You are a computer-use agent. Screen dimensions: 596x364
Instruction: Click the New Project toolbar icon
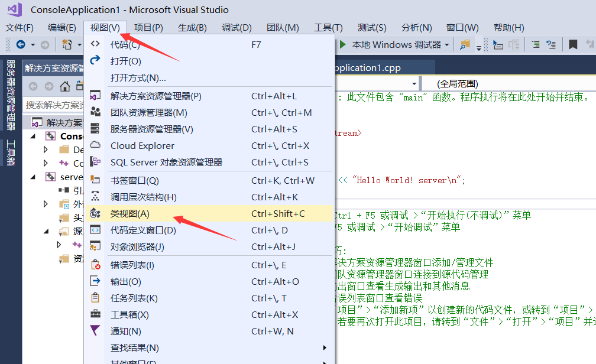(x=67, y=45)
